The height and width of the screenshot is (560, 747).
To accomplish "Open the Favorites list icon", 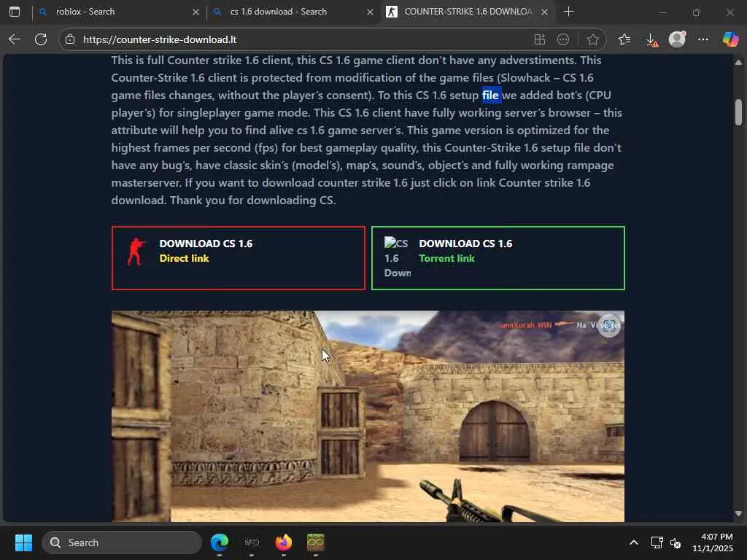I will click(624, 39).
